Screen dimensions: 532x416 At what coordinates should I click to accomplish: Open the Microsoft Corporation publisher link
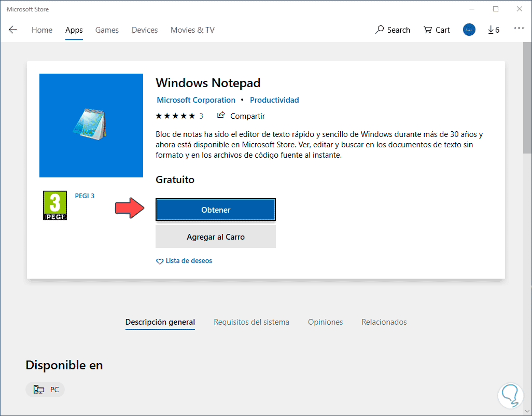[196, 100]
